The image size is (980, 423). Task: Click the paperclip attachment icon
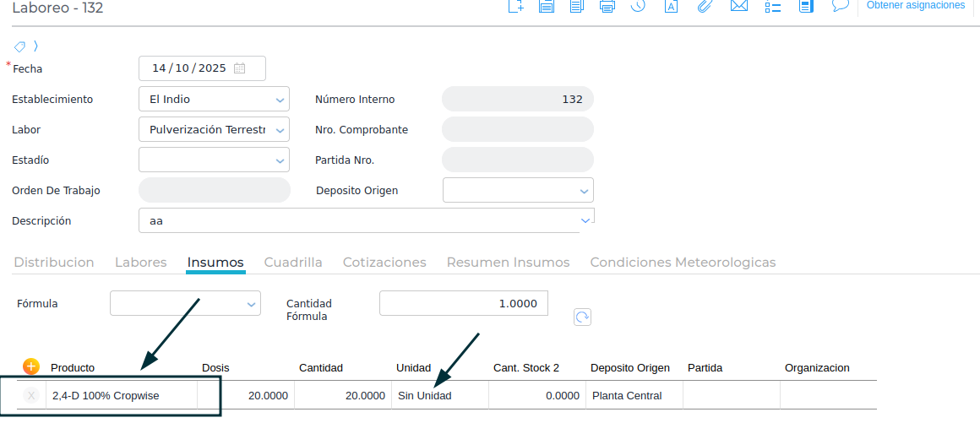coord(704,7)
